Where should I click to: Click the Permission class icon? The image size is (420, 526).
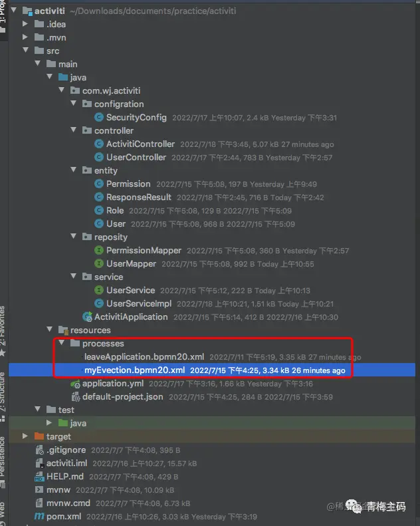click(x=99, y=184)
